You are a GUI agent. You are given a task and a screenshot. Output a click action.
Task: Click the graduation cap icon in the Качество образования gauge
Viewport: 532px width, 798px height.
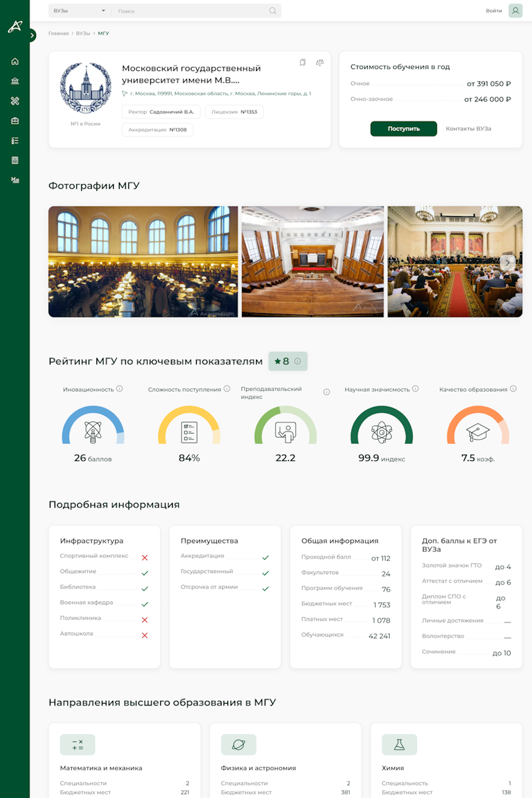pos(478,432)
